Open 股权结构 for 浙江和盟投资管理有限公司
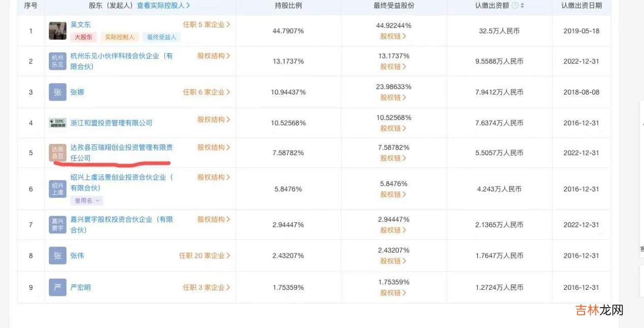Screen dimensions: 644x328 click(213, 120)
